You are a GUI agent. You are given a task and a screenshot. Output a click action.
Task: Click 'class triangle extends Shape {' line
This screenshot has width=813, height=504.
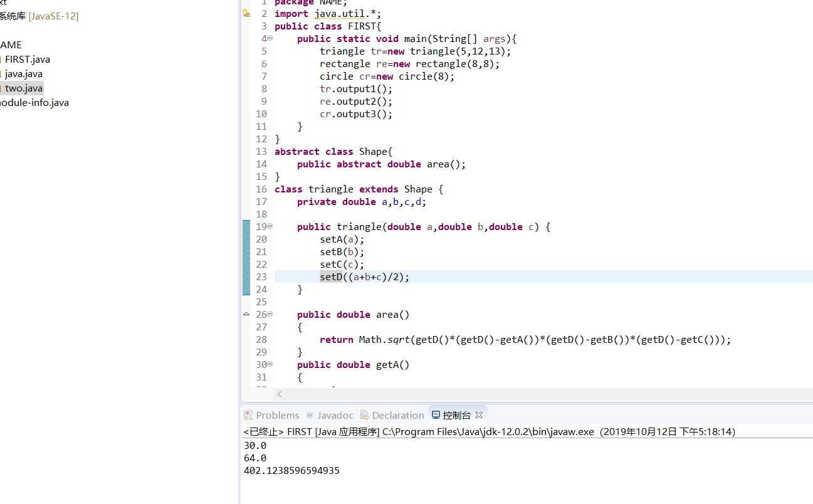click(359, 189)
